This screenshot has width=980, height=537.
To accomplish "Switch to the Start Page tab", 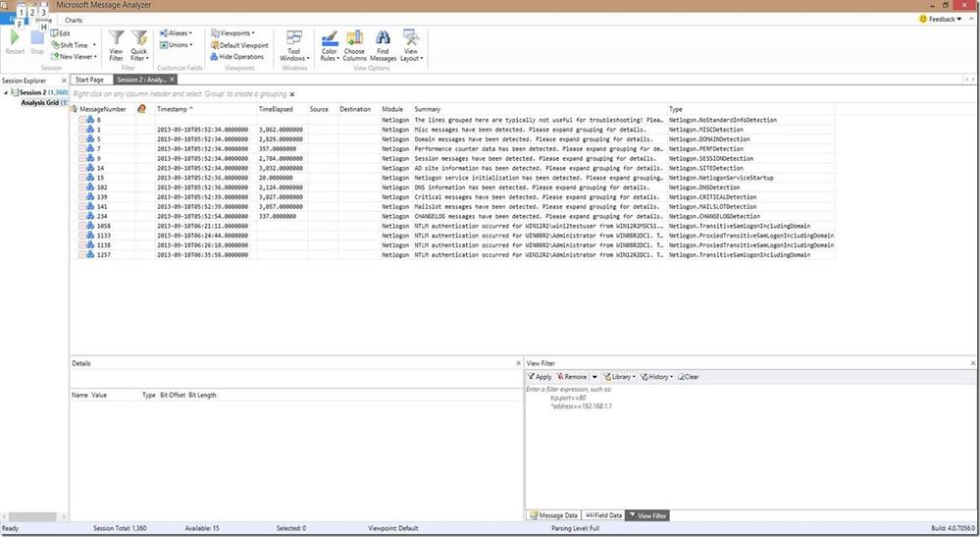I will (89, 80).
